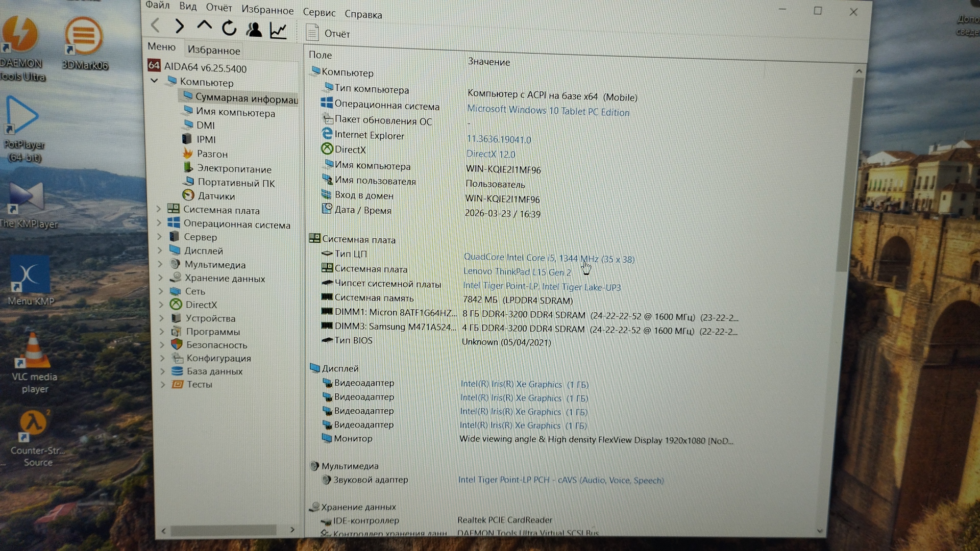The image size is (980, 551).
Task: Switch to the Избранное tab
Action: 213,50
